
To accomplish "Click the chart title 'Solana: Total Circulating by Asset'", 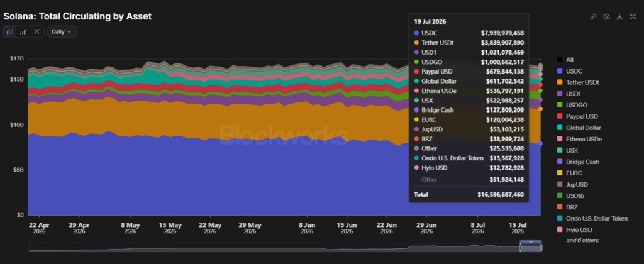I will pyautogui.click(x=77, y=16).
